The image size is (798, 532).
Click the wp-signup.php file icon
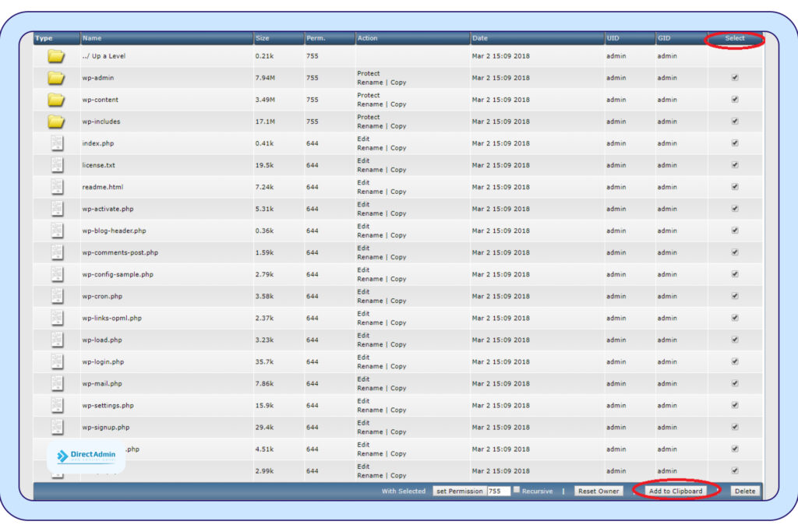click(x=57, y=428)
